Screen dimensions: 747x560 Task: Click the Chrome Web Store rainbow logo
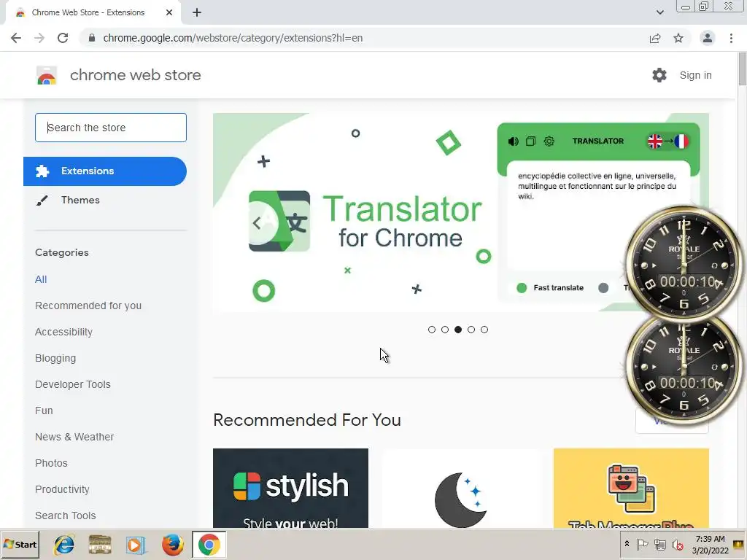coord(47,75)
